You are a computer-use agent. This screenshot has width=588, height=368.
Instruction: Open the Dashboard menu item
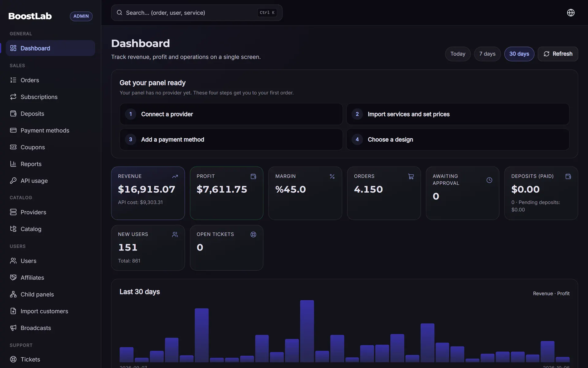(x=50, y=48)
